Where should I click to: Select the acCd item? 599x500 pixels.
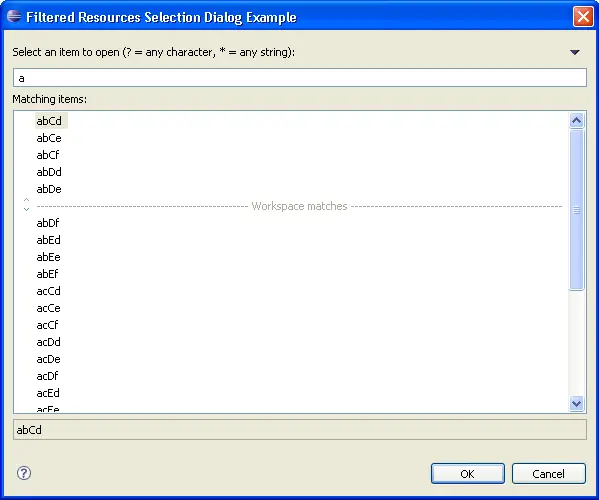49,291
